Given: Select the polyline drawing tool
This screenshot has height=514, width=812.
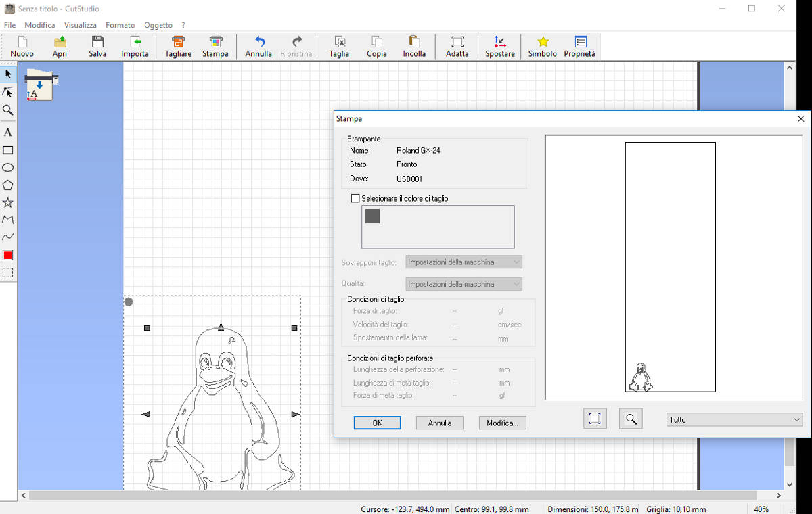Looking at the screenshot, I should coord(8,220).
